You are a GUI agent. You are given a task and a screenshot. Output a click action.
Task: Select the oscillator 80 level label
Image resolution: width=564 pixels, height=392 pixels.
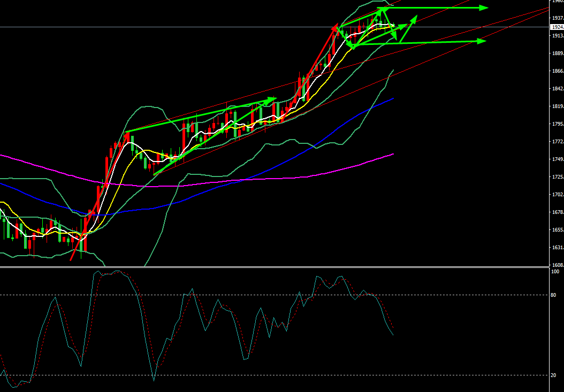coord(554,295)
